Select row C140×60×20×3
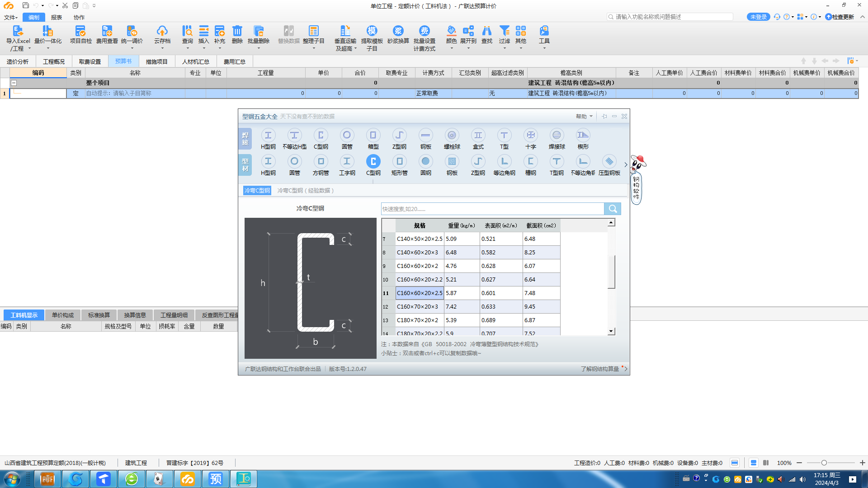 (471, 252)
